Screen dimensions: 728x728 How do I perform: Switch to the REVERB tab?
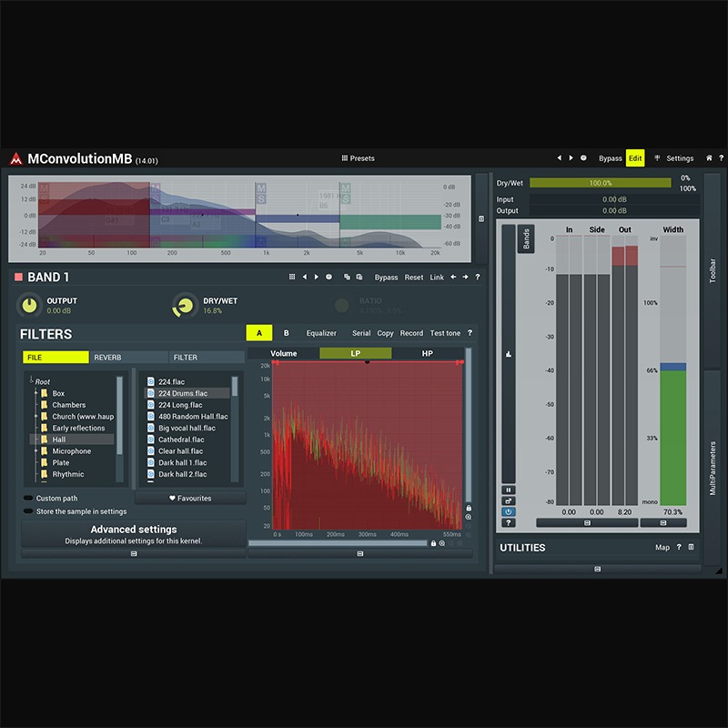click(128, 357)
